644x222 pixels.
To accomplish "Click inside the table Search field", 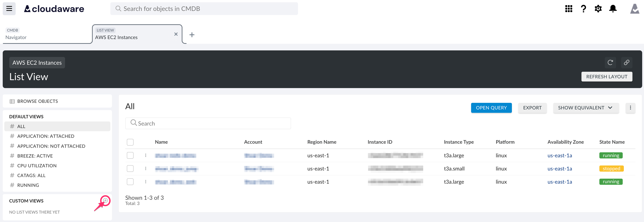I will click(x=208, y=123).
